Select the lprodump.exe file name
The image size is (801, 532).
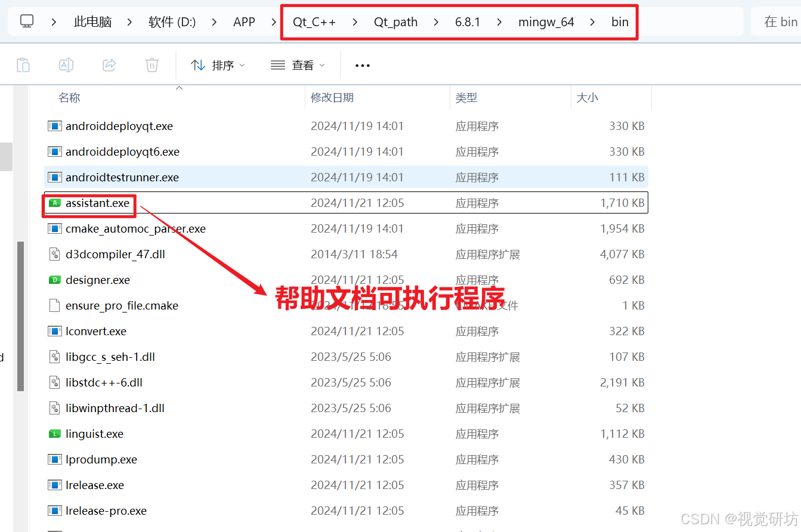[x=101, y=459]
